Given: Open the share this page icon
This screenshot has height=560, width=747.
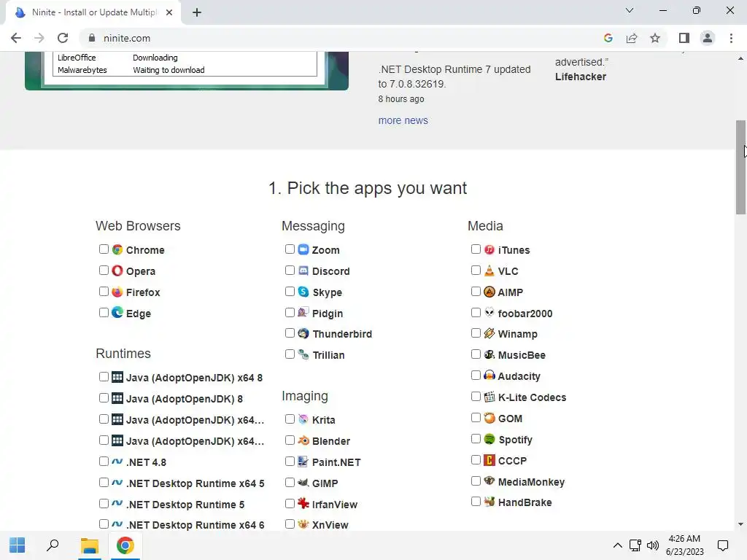Looking at the screenshot, I should pyautogui.click(x=632, y=38).
